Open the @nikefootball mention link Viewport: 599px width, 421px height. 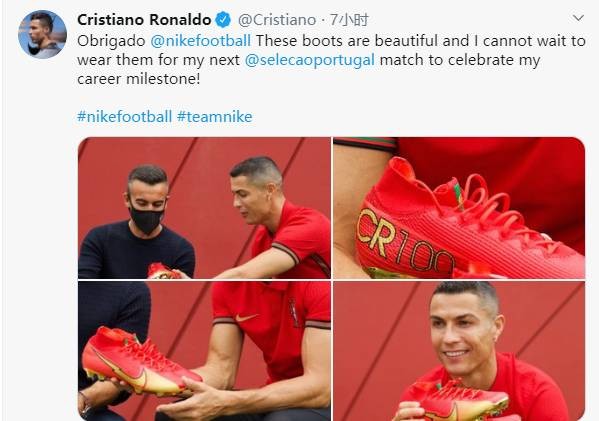[201, 41]
